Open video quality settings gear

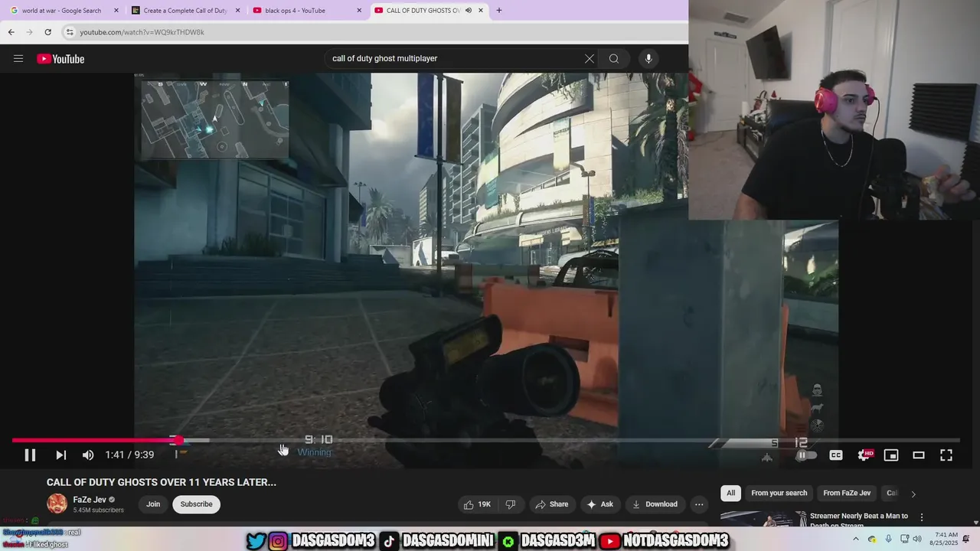[864, 455]
